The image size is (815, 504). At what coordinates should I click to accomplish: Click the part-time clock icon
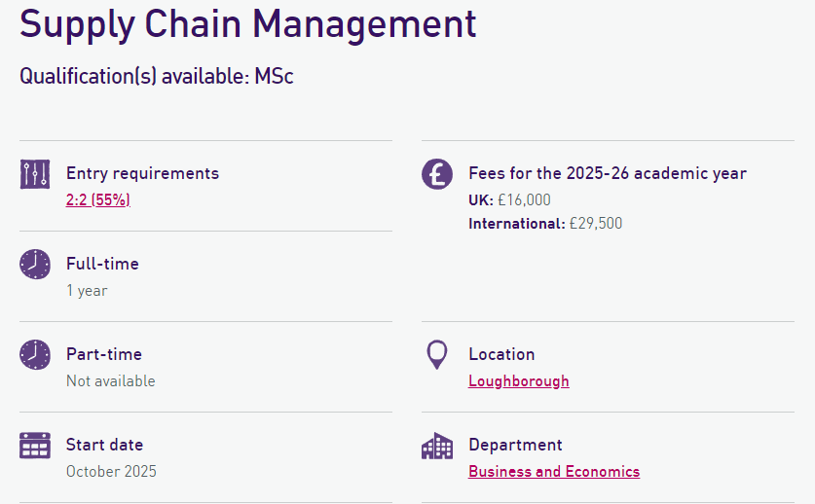[x=35, y=354]
